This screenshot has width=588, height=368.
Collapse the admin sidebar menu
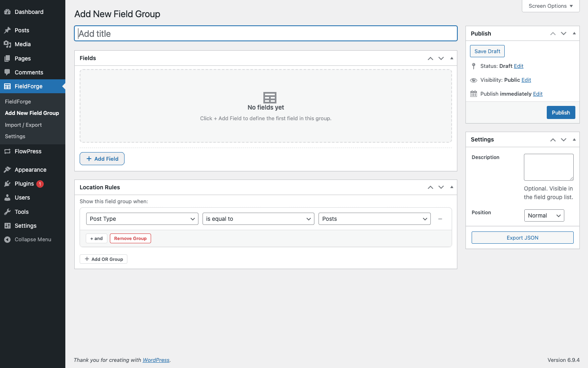(33, 240)
